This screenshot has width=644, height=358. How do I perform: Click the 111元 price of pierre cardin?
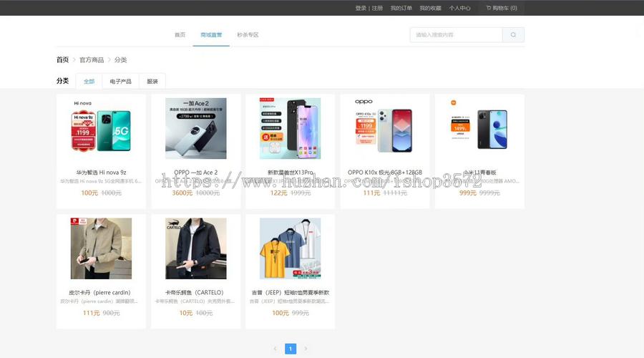point(91,313)
